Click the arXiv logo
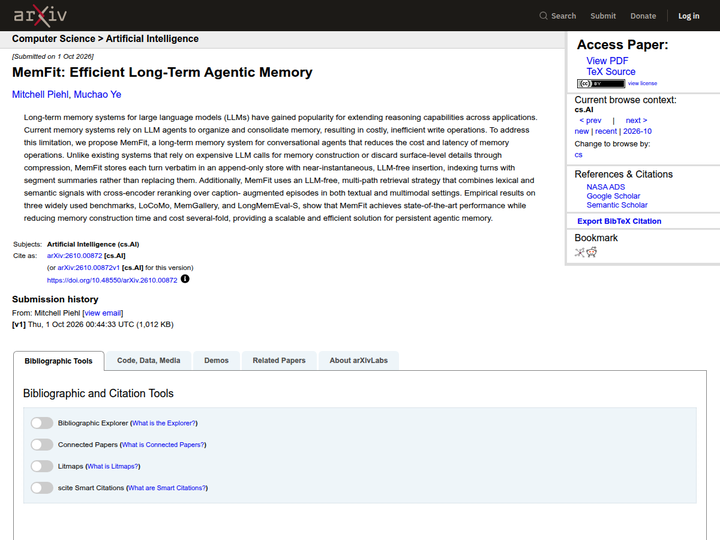The image size is (720, 540). 40,15
